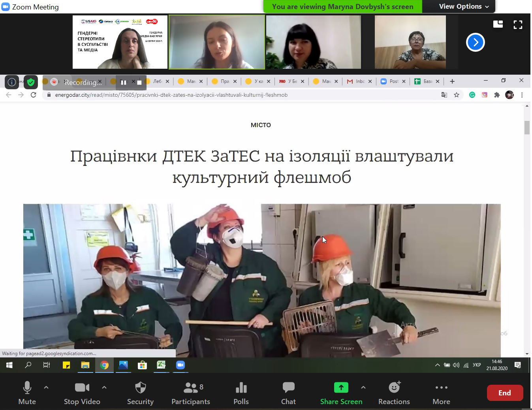
Task: Expand the share options arrow beside Share Screen
Action: (x=363, y=387)
